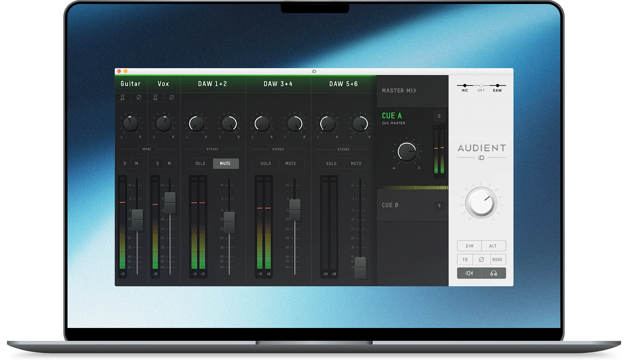Mute the DAW 5+6 channel
This screenshot has width=628, height=364.
356,163
